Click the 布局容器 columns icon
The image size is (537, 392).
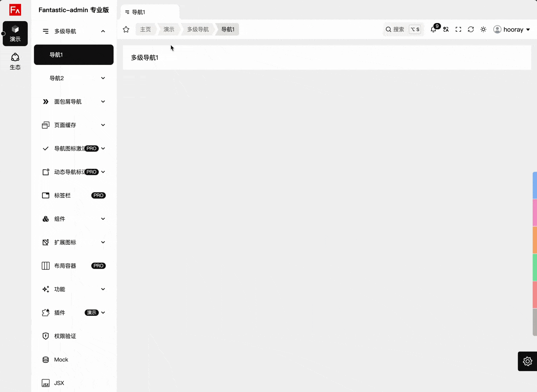click(x=46, y=265)
